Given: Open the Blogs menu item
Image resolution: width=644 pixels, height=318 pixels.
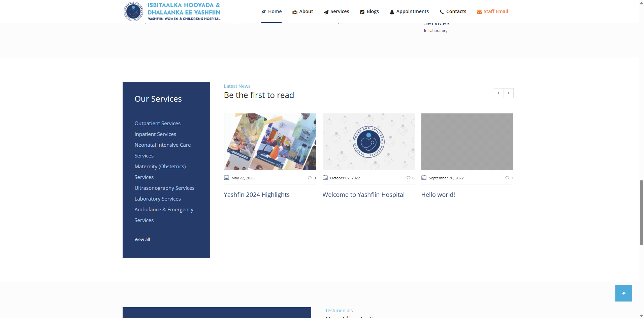Looking at the screenshot, I should point(369,11).
